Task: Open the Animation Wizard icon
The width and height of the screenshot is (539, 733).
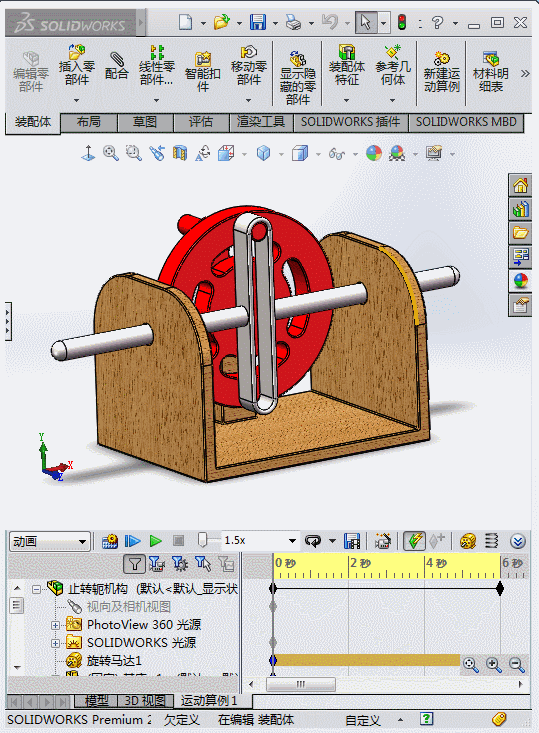Action: click(382, 541)
